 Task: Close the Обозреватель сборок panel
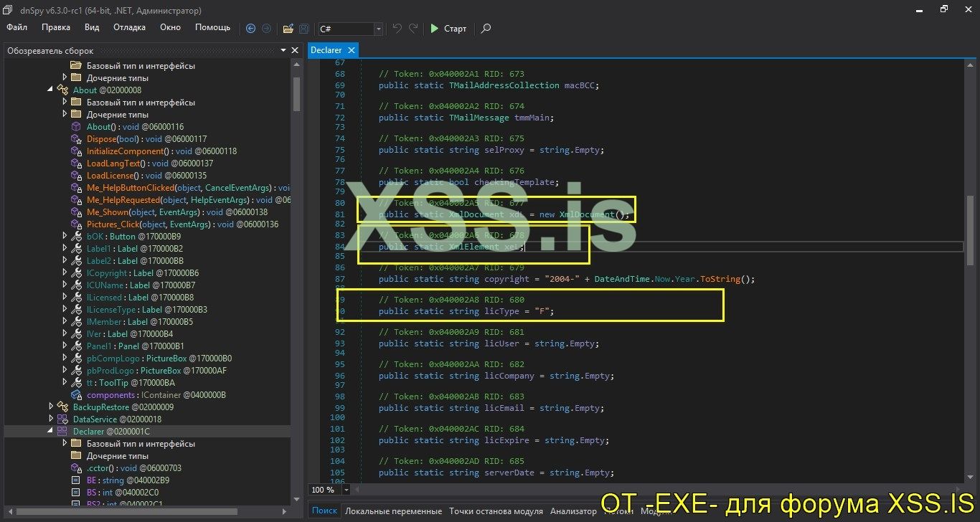[294, 50]
